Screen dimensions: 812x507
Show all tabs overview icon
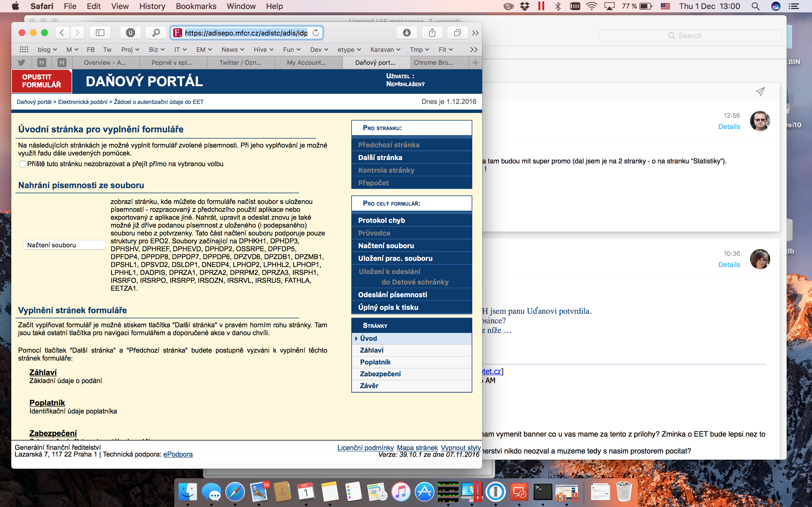click(457, 32)
